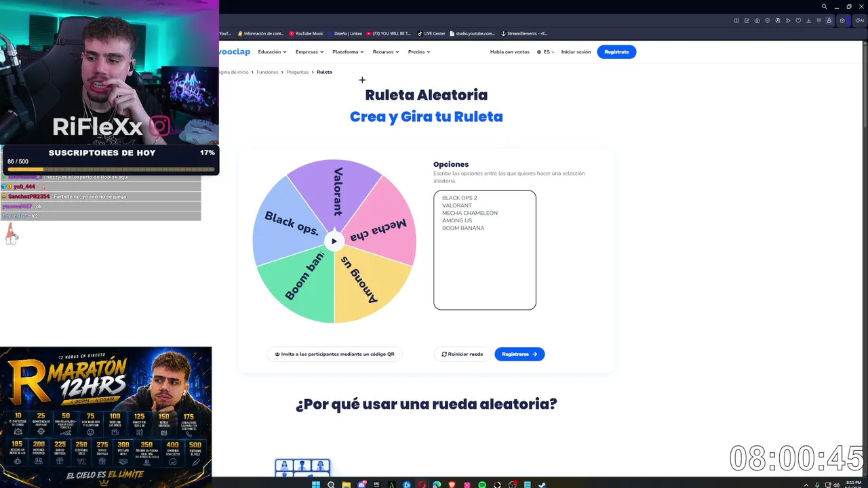This screenshot has width=868, height=488.
Task: Open the Diseño | Linkea bookmark
Action: point(345,33)
